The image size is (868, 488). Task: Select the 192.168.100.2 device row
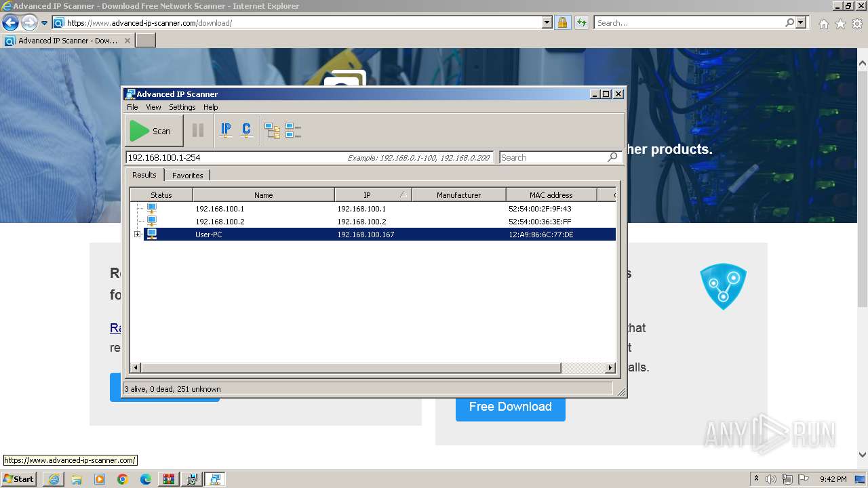tap(373, 222)
